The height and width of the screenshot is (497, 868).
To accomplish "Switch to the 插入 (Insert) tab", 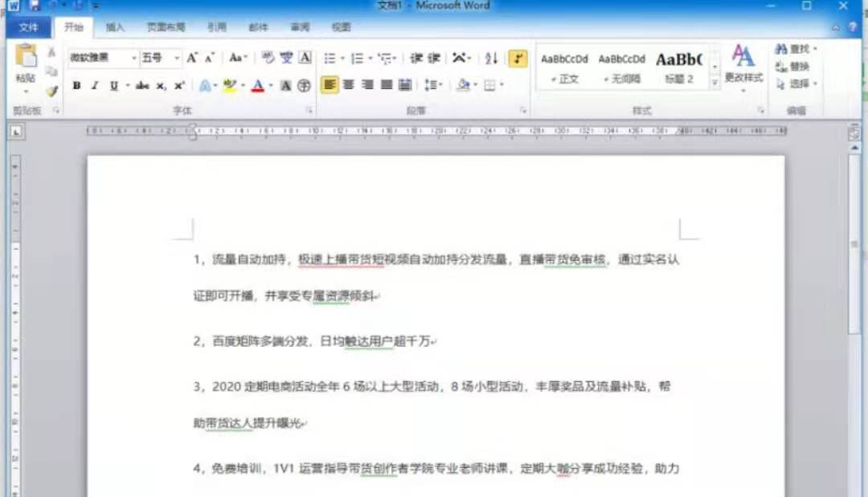I will pyautogui.click(x=115, y=27).
